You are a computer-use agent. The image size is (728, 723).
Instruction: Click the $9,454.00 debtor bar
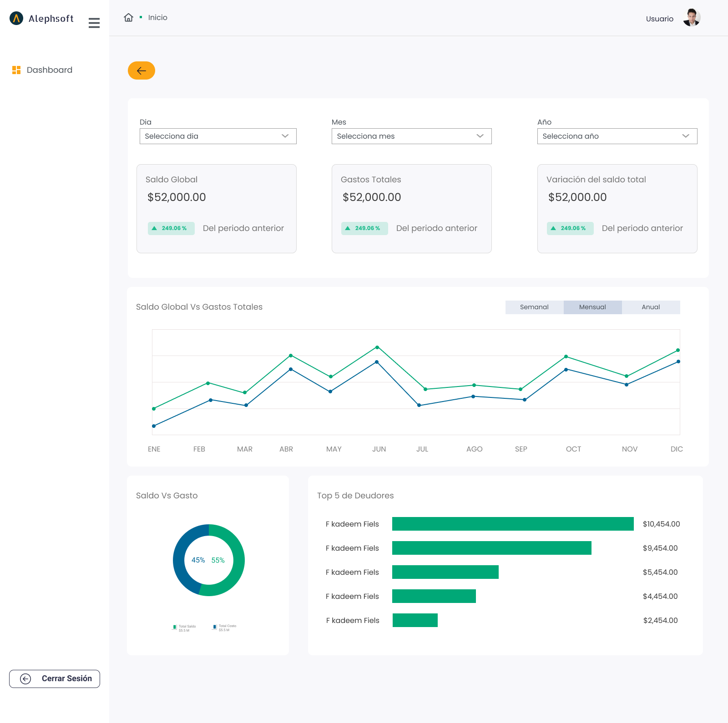click(x=492, y=548)
